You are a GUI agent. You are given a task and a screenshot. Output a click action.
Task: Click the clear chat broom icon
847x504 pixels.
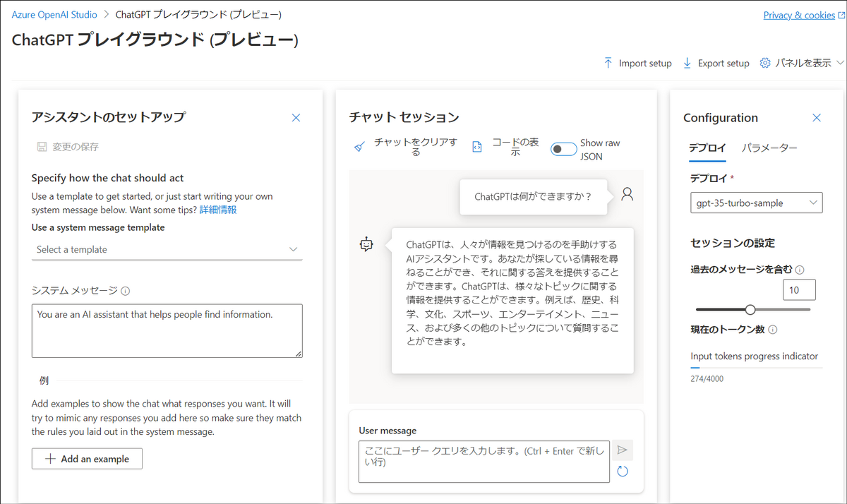(360, 147)
